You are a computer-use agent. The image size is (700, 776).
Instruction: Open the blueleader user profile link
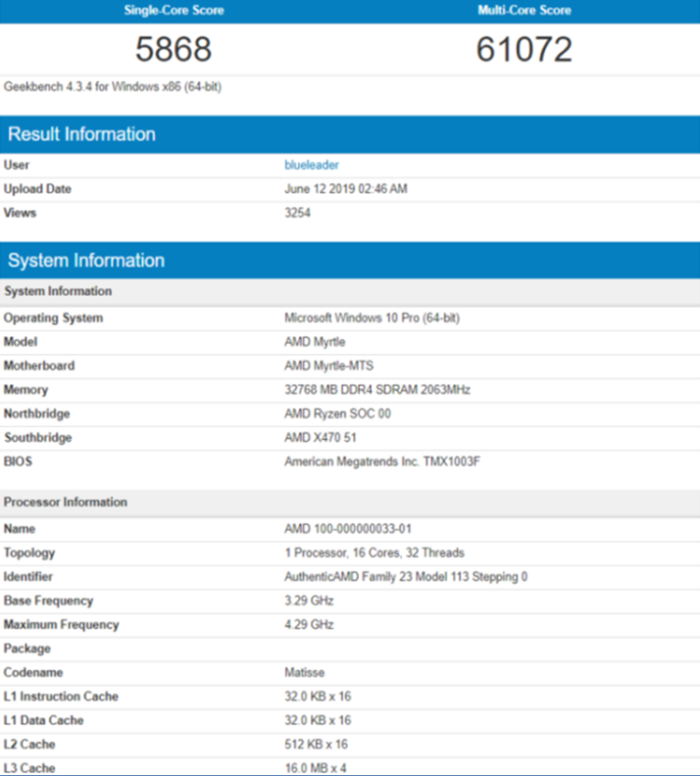(312, 165)
